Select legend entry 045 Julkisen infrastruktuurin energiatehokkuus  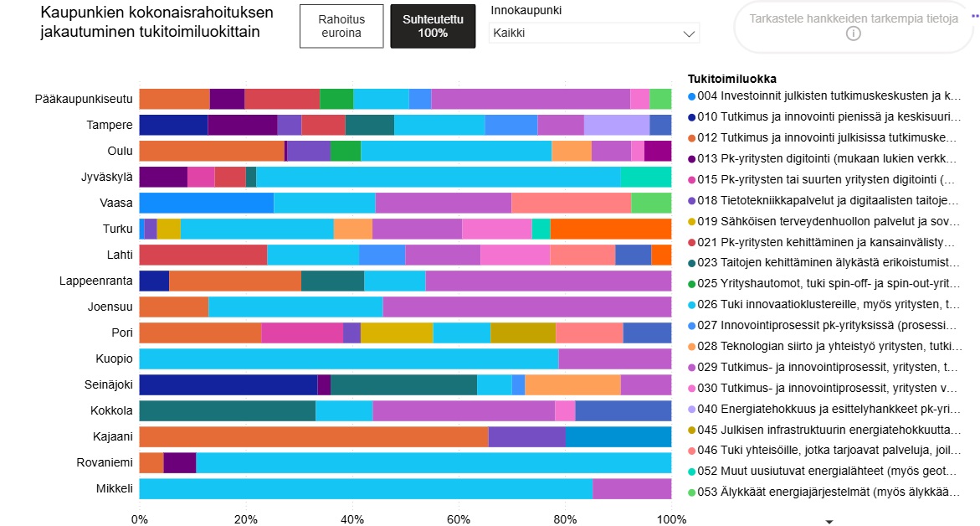pos(829,430)
